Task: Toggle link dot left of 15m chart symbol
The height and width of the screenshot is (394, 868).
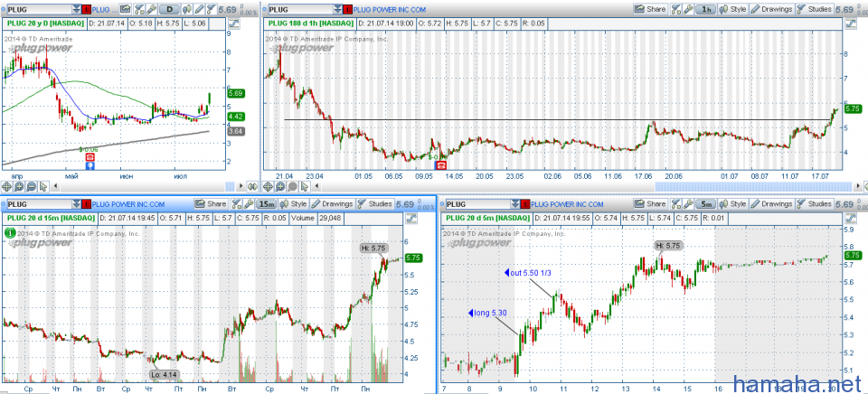Action: click(x=4, y=203)
